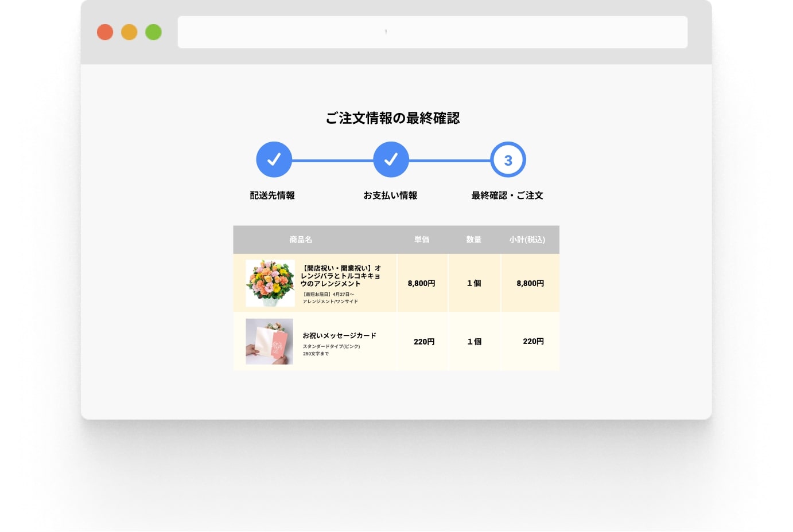This screenshot has height=532, width=793.
Task: Return to お支払い情報 step label
Action: [x=390, y=195]
